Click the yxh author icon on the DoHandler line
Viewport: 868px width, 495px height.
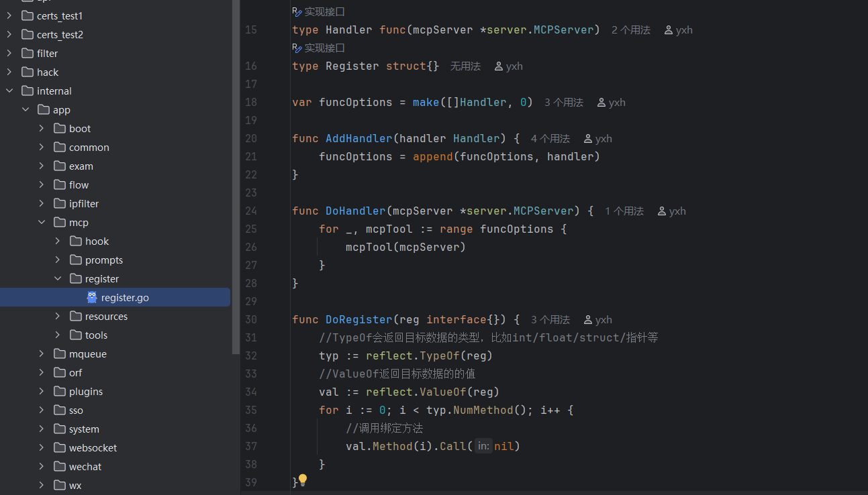click(x=662, y=211)
